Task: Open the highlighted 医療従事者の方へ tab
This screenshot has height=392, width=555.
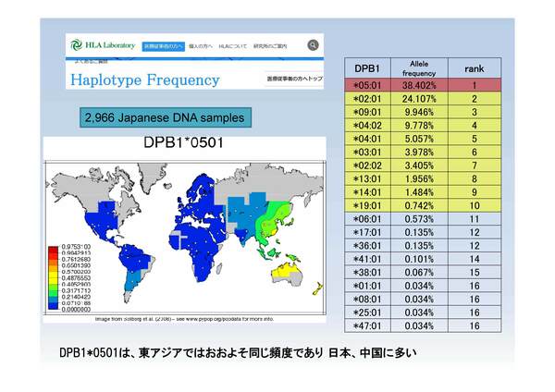Action: [x=163, y=45]
